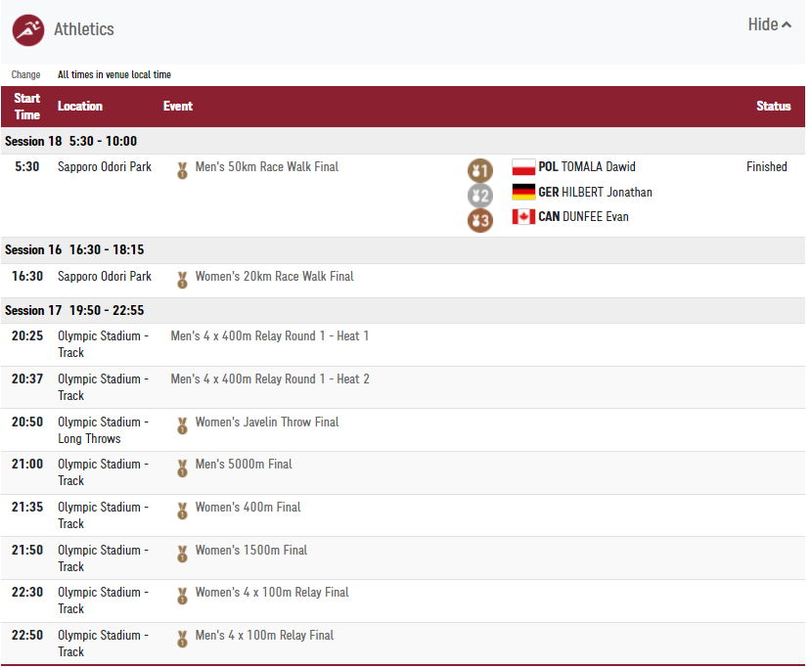Open Women's 1500m Final event

251,550
